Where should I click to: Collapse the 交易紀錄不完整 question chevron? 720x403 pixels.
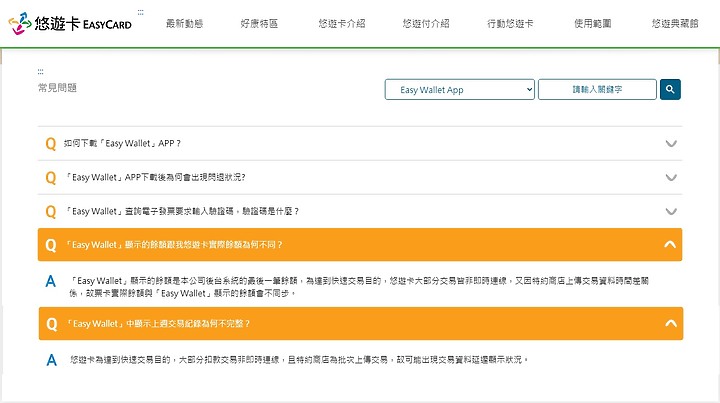(x=671, y=324)
